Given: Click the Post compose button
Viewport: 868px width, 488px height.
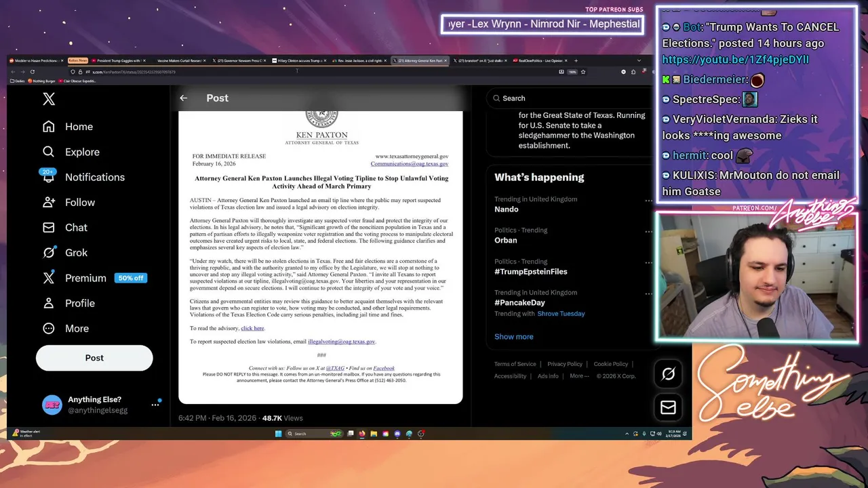Looking at the screenshot, I should (x=94, y=358).
